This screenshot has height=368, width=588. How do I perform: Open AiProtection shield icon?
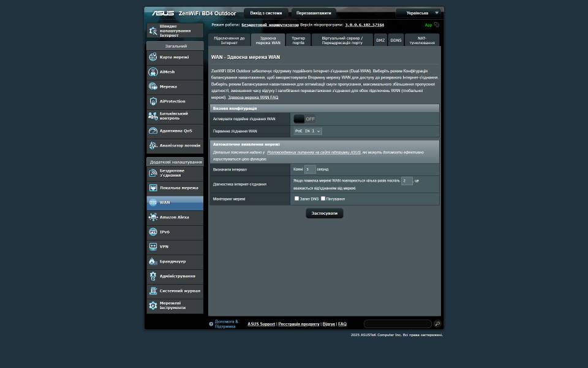153,101
